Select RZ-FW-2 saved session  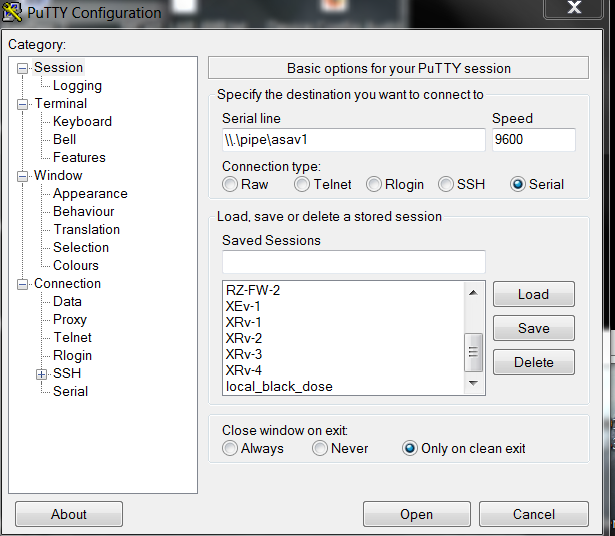[x=344, y=290]
